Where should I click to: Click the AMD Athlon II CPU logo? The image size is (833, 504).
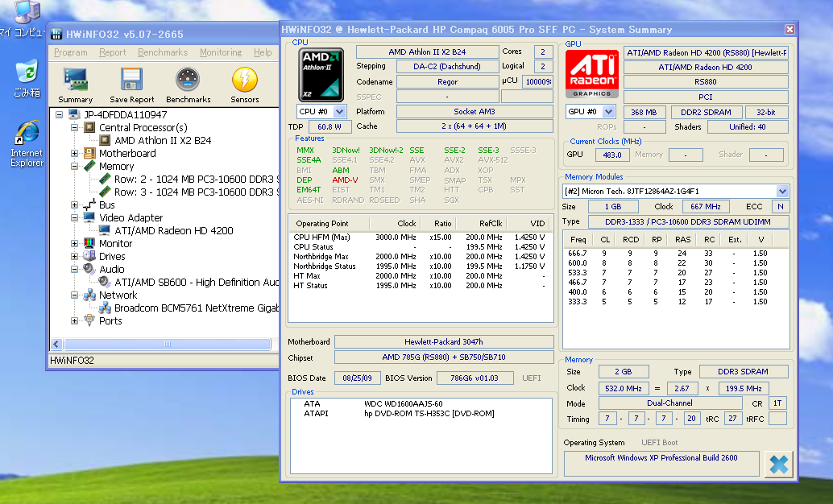click(321, 74)
